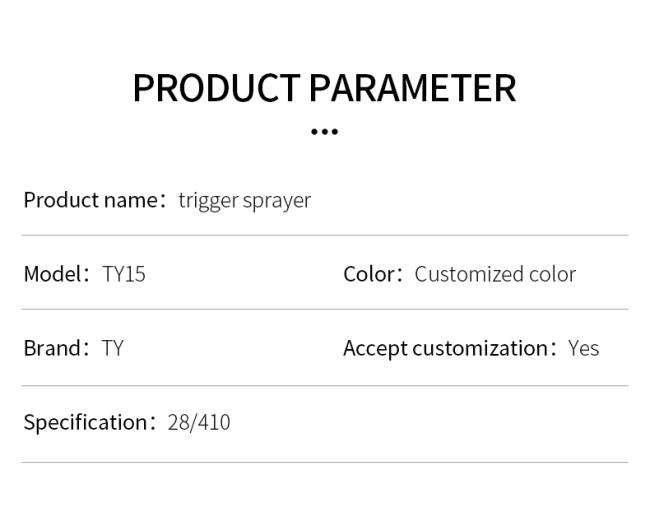Select the 'Brand:' label
This screenshot has height=531, width=650.
click(57, 348)
